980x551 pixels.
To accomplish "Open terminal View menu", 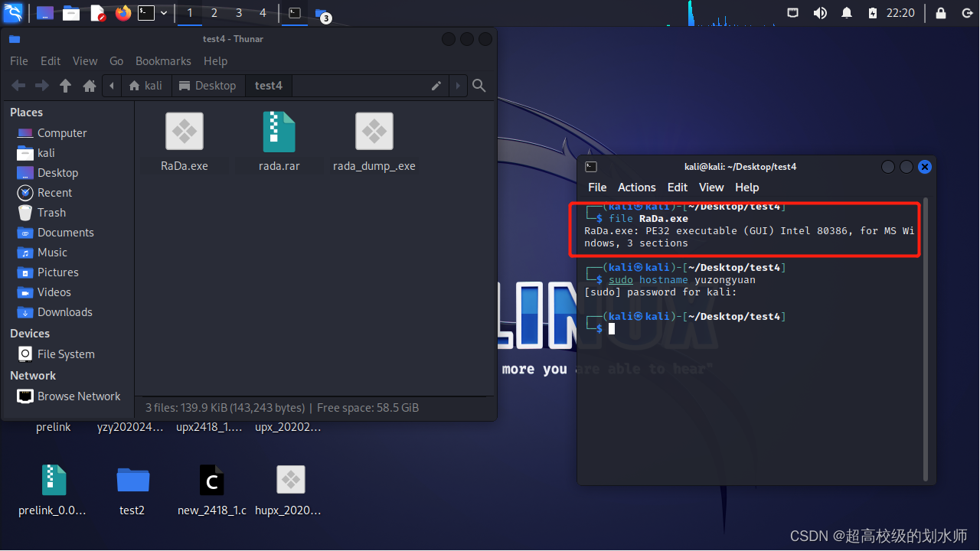I will point(711,187).
